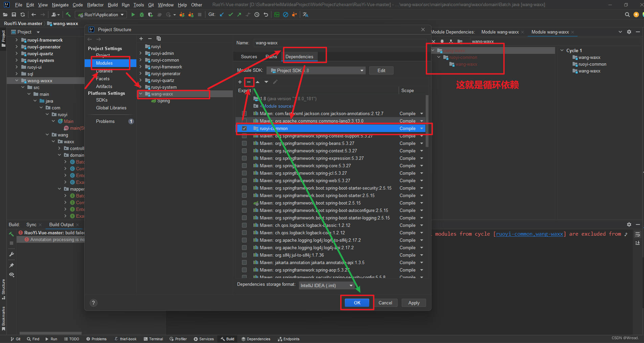Start debugging with the bug icon
The height and width of the screenshot is (343, 644).
142,15
